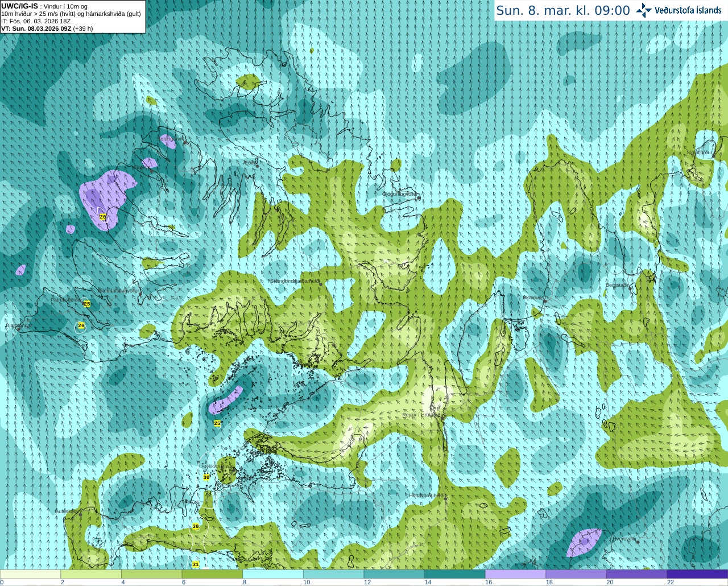This screenshot has height=586, width=728.
Task: Click the Veðurstofa Íslands logo icon
Action: pyautogui.click(x=644, y=10)
